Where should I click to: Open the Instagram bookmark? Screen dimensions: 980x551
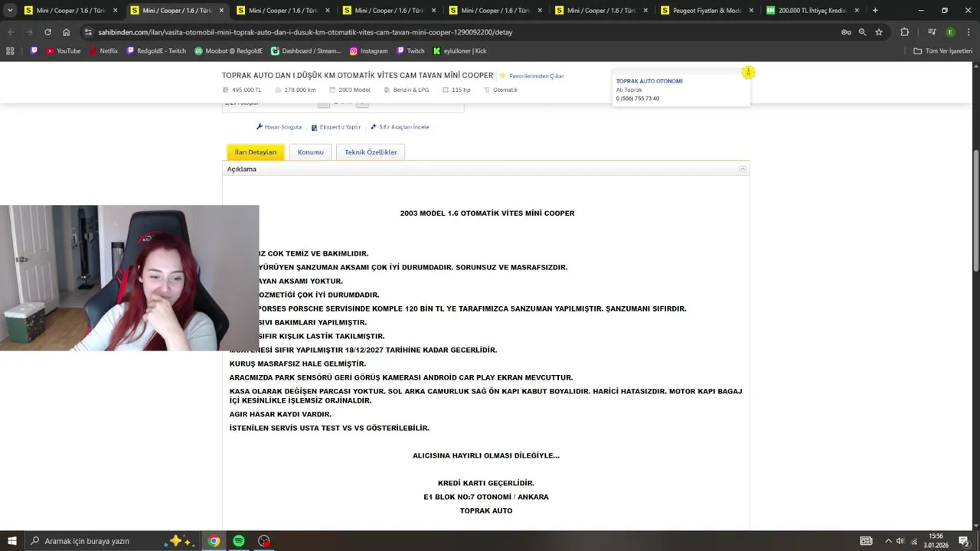(x=368, y=51)
